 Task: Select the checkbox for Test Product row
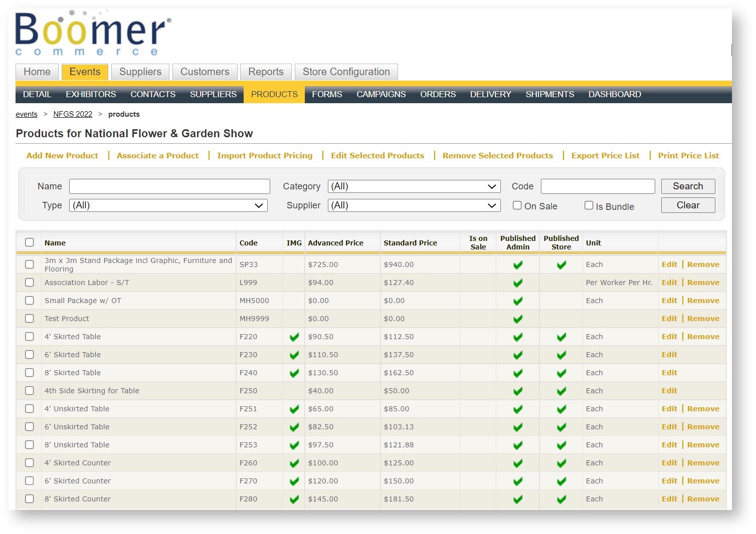[29, 319]
